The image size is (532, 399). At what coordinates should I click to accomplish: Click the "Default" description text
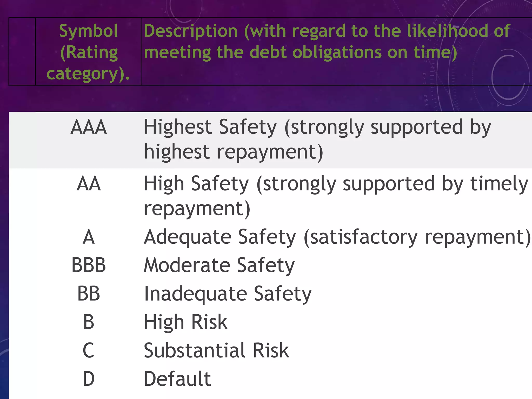[177, 379]
